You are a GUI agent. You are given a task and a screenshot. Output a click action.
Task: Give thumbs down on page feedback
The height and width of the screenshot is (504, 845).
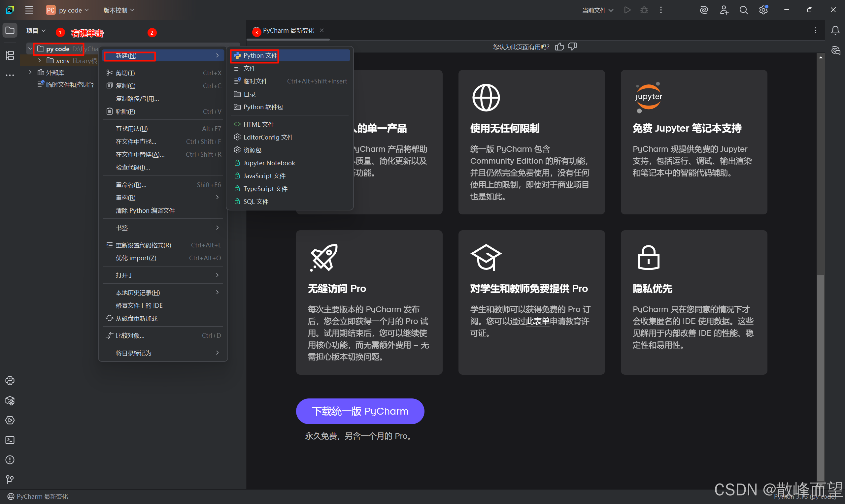pyautogui.click(x=572, y=47)
